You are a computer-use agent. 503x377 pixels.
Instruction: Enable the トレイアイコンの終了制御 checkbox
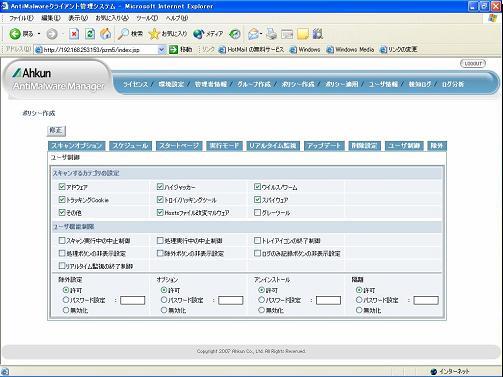[x=257, y=240]
